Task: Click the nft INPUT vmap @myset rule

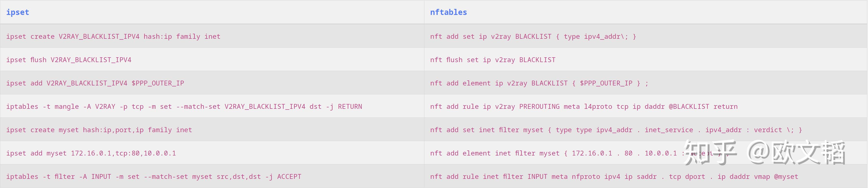Action: pyautogui.click(x=614, y=177)
